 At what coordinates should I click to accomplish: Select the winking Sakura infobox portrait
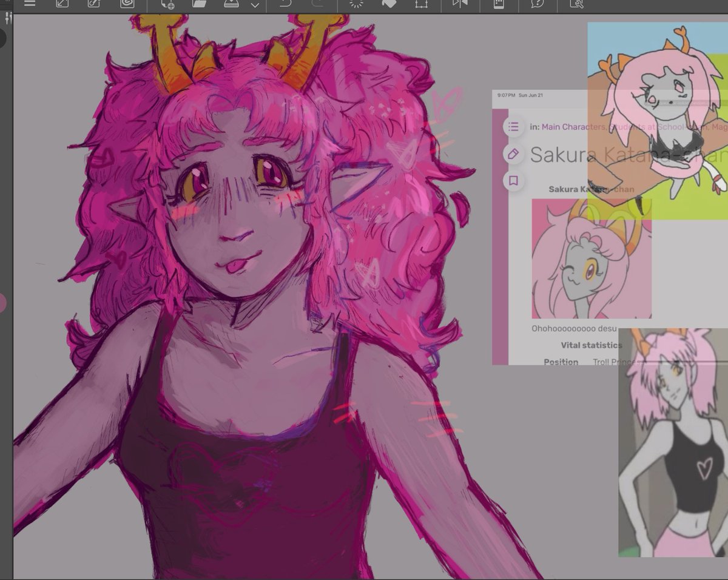click(591, 258)
